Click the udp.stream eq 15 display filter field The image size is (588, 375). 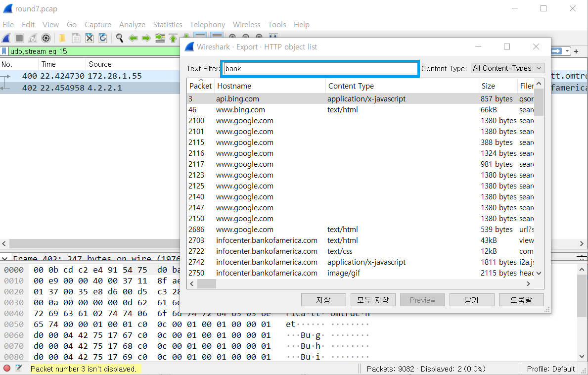94,51
